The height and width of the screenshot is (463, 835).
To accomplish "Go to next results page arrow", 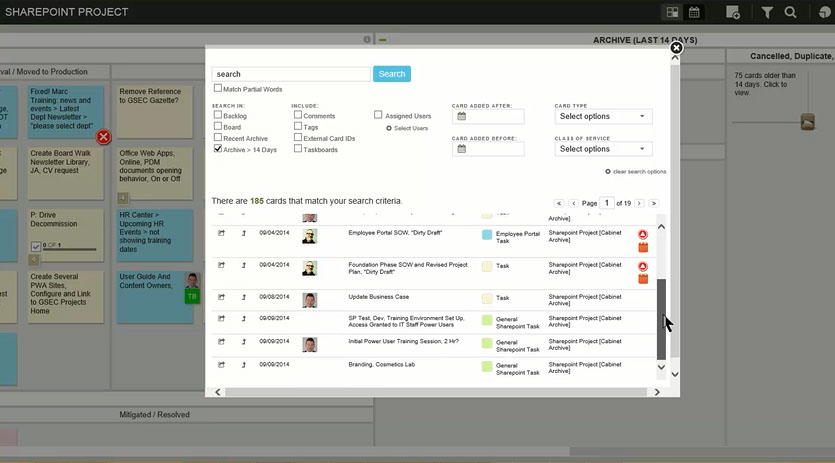I will point(639,203).
